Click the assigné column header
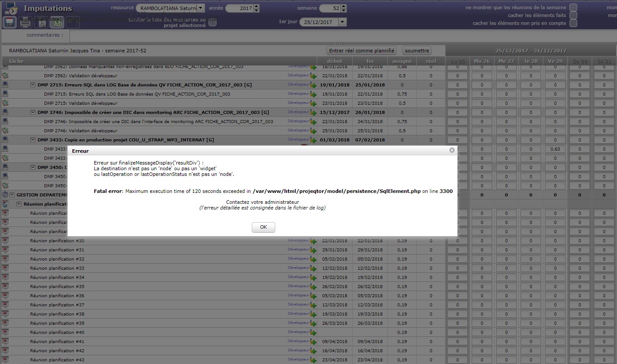Screen dimensions: 617x364 pos(402,61)
